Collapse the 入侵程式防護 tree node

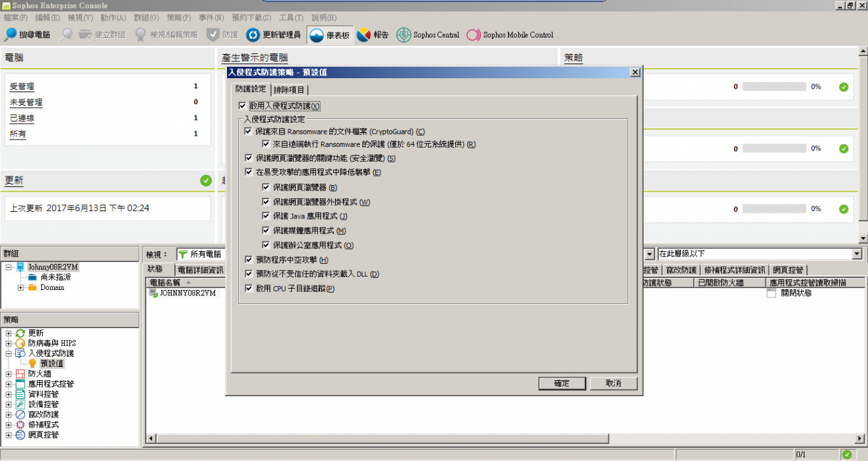pyautogui.click(x=9, y=353)
